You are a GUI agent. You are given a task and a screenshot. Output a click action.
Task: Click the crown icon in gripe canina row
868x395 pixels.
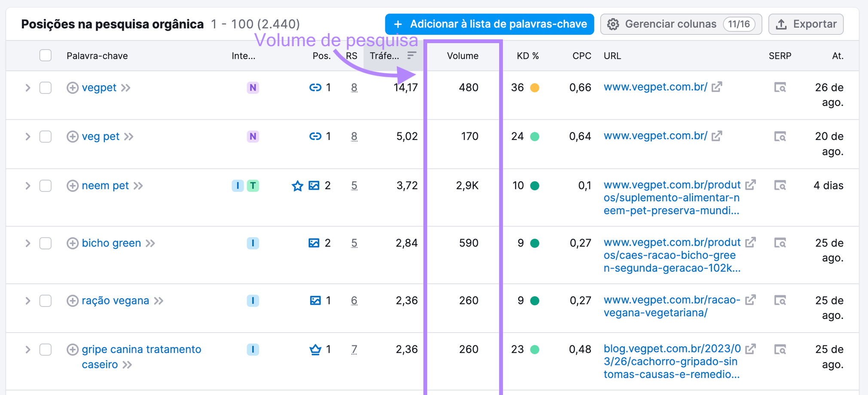(x=315, y=349)
